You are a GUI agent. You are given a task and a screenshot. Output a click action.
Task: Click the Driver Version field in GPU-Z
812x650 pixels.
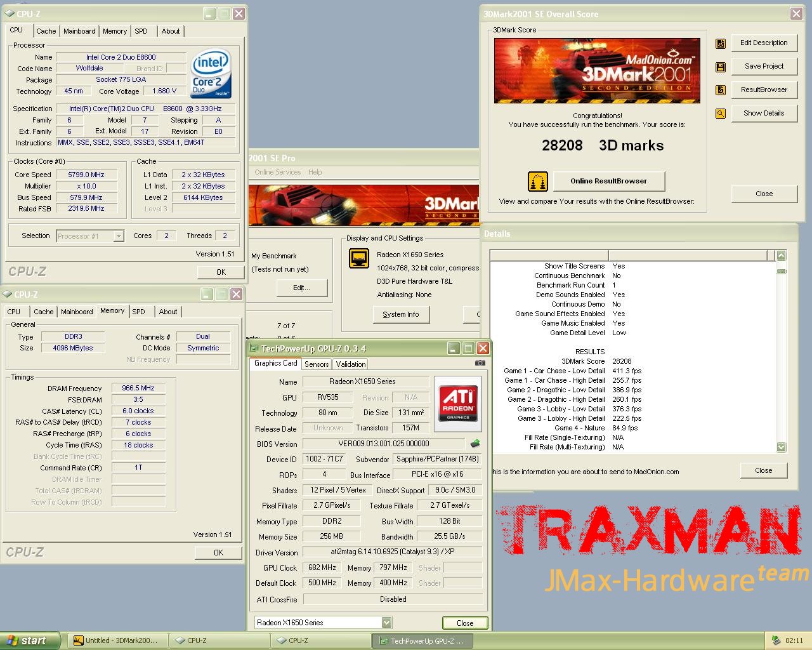[x=393, y=552]
